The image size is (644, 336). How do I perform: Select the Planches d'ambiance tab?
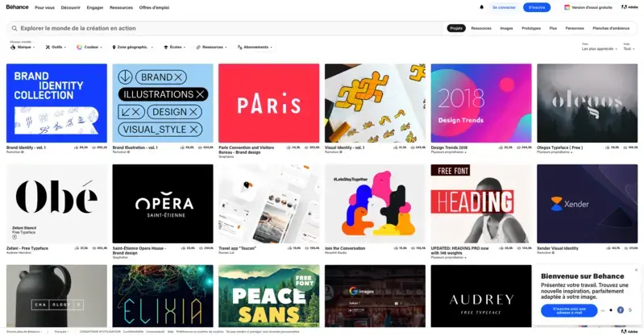click(x=611, y=28)
